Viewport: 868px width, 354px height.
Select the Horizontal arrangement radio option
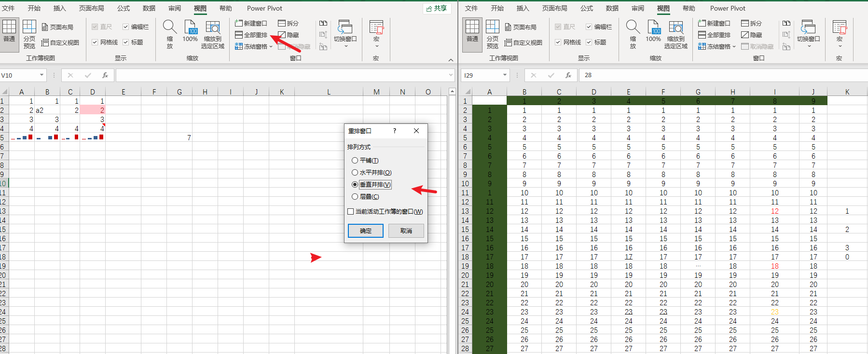click(355, 173)
